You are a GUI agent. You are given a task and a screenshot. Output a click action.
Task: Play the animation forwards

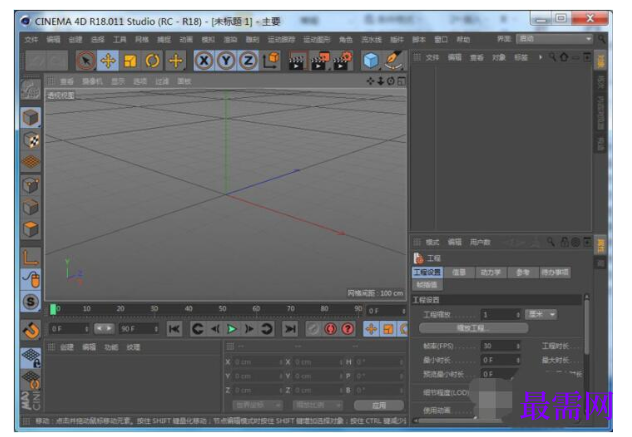click(x=232, y=329)
